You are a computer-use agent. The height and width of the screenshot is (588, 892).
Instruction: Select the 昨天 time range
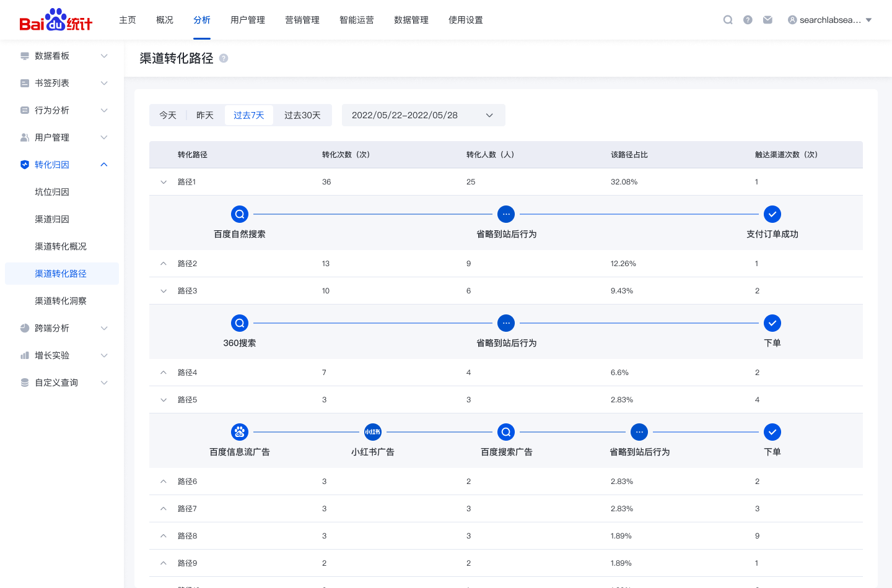coord(205,115)
